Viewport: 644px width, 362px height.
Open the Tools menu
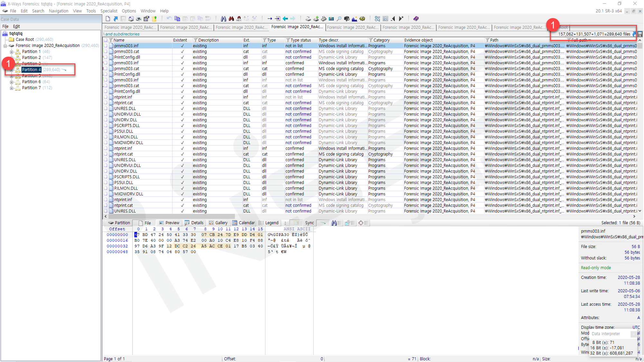click(91, 11)
